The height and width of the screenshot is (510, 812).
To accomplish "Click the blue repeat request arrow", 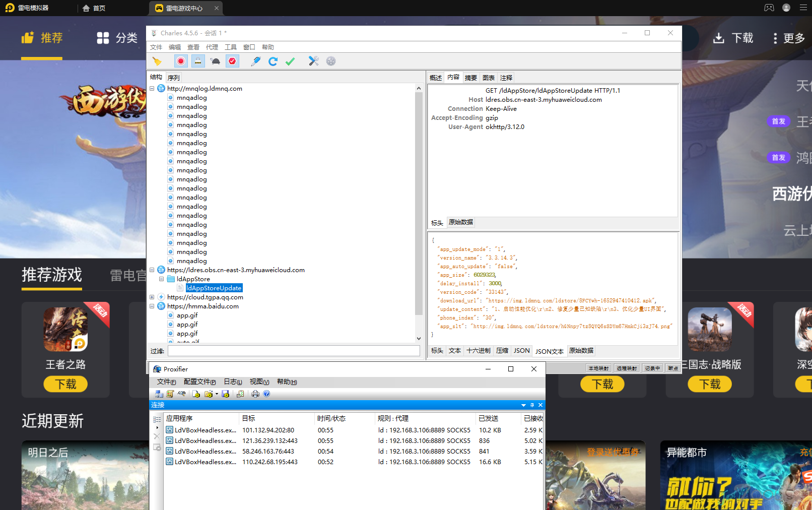I will click(273, 61).
